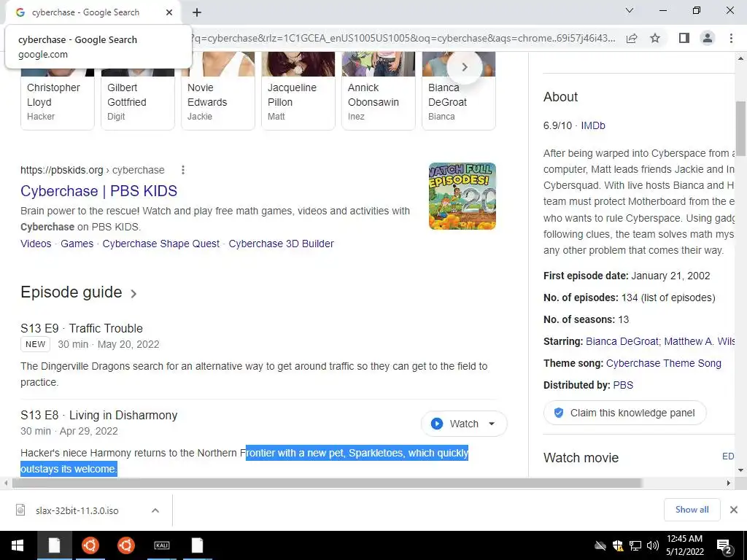Share this page from the address bar
Image resolution: width=747 pixels, height=560 pixels.
tap(632, 38)
